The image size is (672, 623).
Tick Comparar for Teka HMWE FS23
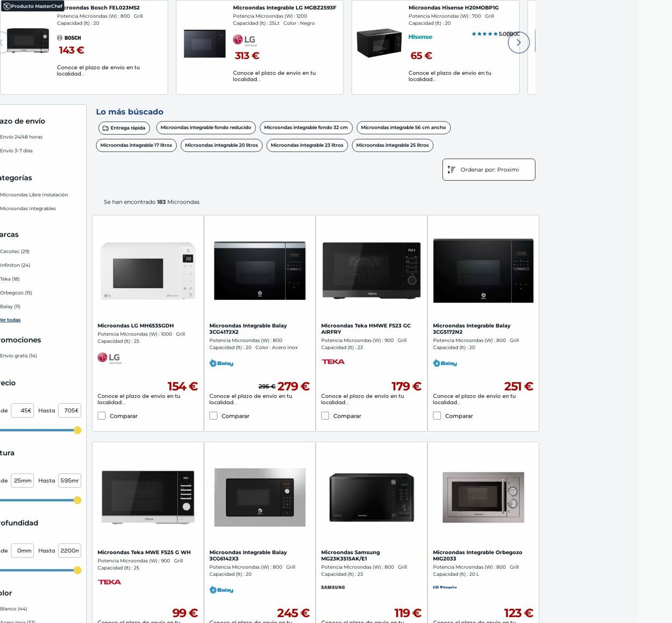[x=325, y=416]
